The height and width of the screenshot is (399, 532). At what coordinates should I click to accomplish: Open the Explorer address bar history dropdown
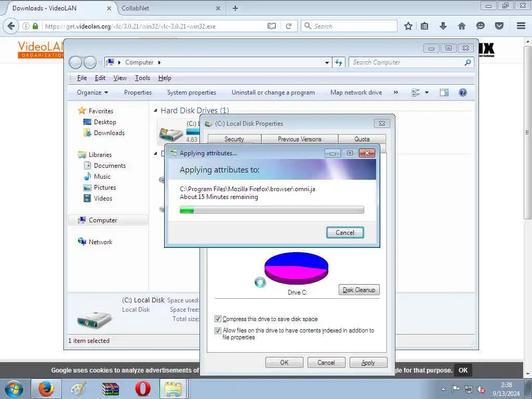click(327, 63)
